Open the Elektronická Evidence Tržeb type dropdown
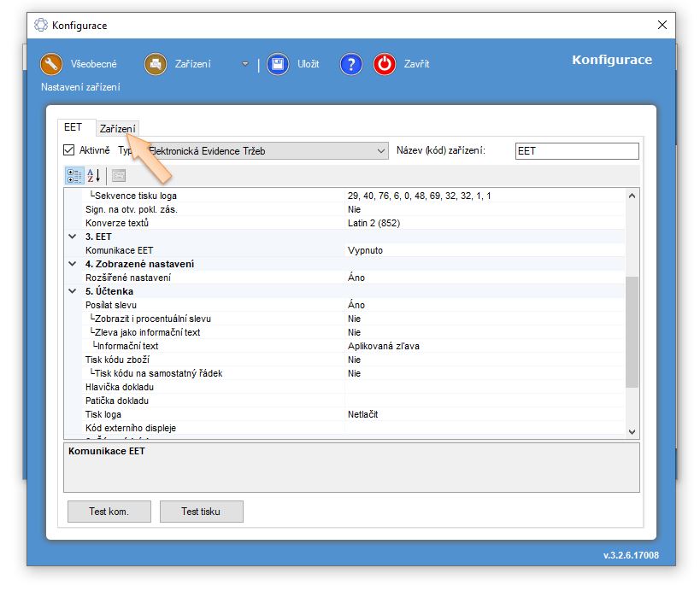Screen dimensions: 700x591 click(381, 151)
